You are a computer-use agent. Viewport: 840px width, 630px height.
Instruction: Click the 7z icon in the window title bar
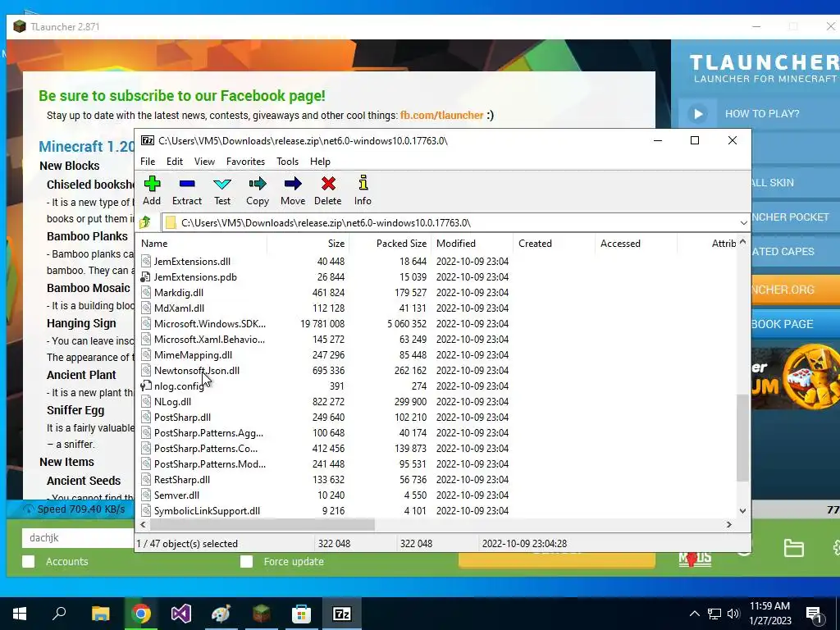(148, 140)
